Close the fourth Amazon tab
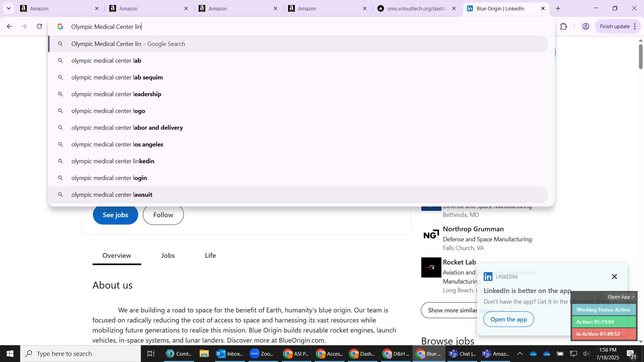Viewport: 644px width, 362px height. [x=365, y=8]
